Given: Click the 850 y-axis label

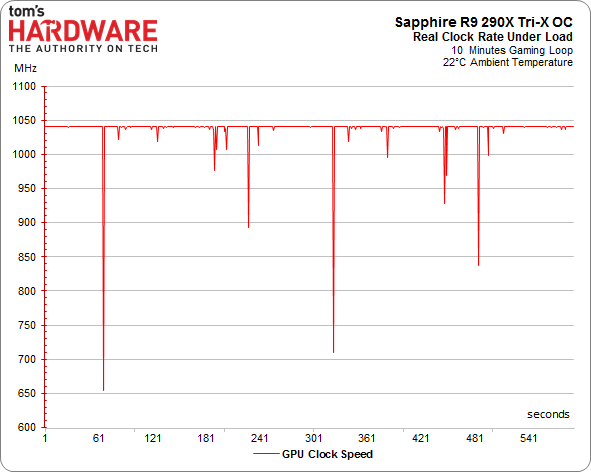Looking at the screenshot, I should (27, 257).
